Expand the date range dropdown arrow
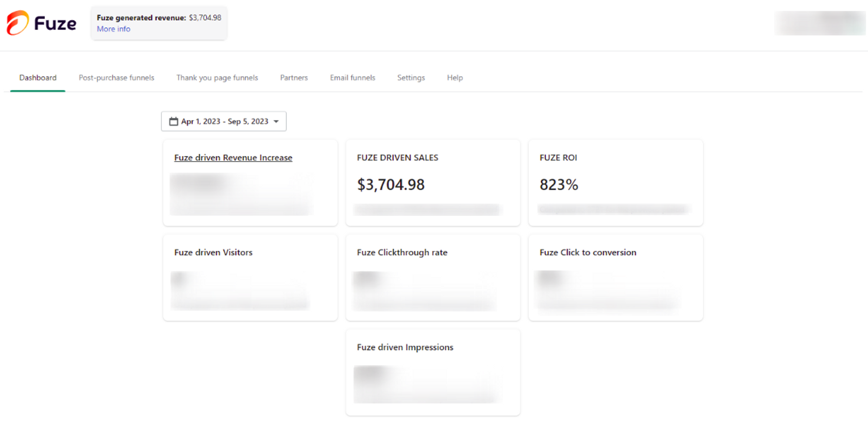The width and height of the screenshot is (868, 421). point(276,122)
